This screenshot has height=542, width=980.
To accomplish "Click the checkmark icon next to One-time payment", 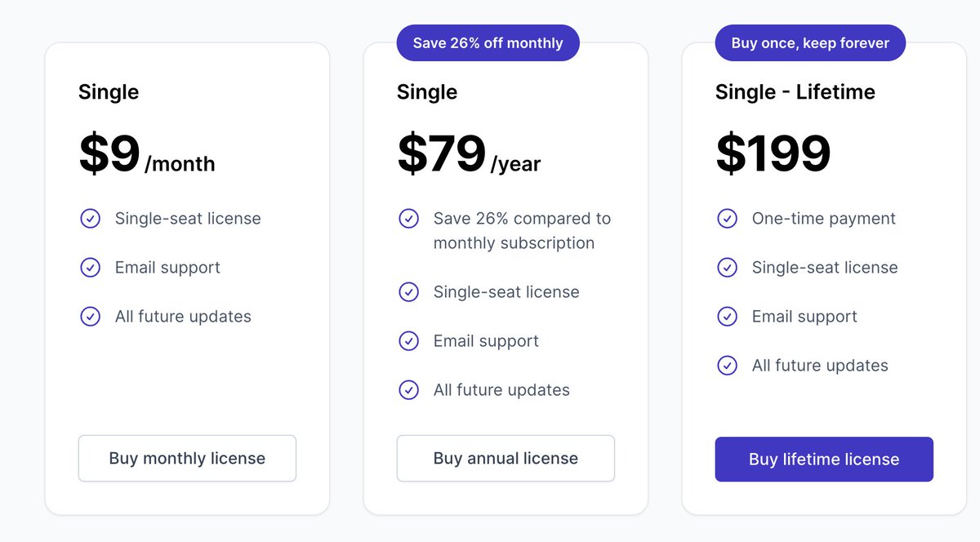I will pyautogui.click(x=727, y=219).
